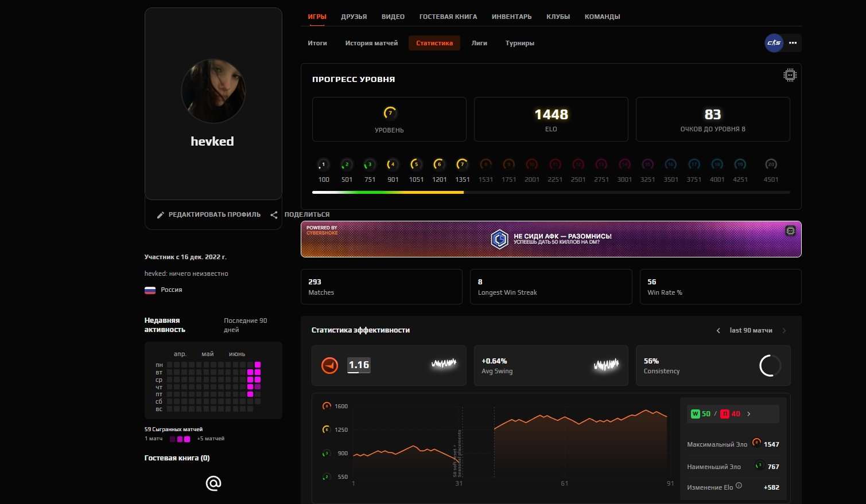Click the orange rating icon beside 1.16
866x504 pixels.
point(329,365)
